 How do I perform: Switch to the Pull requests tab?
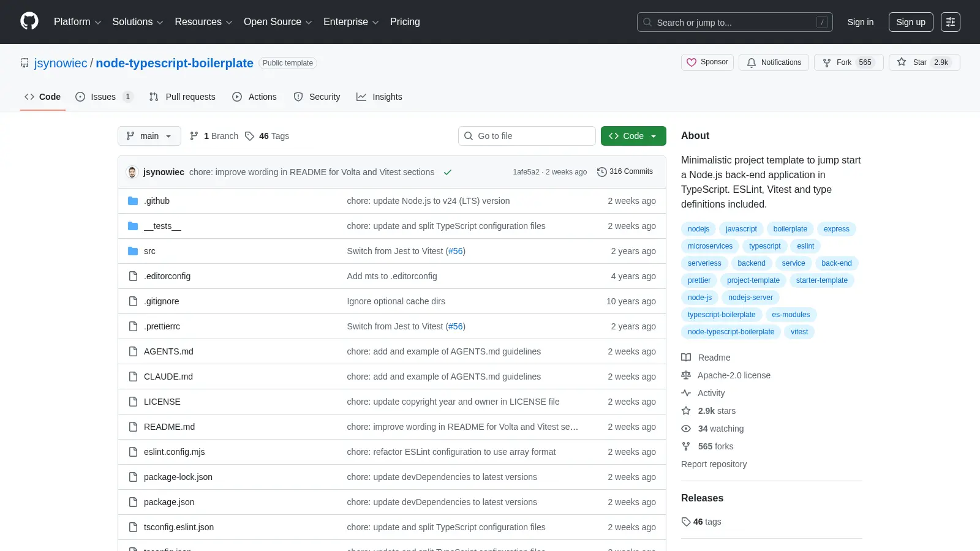pyautogui.click(x=183, y=97)
